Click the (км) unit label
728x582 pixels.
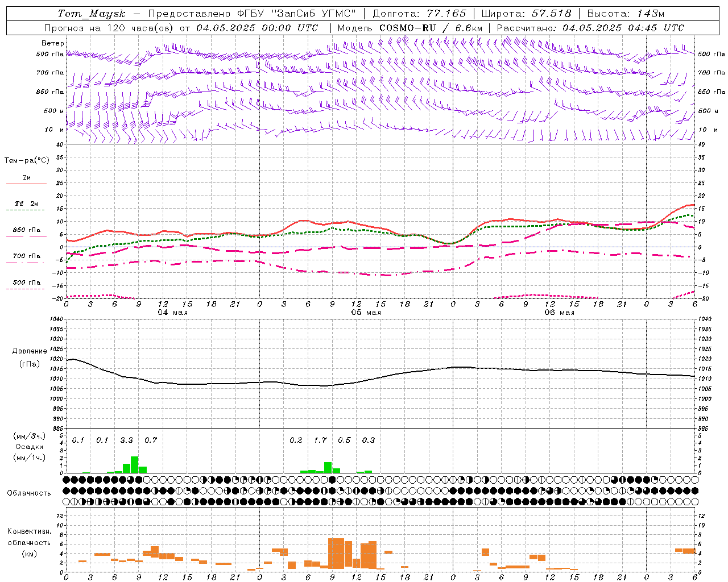pos(30,553)
